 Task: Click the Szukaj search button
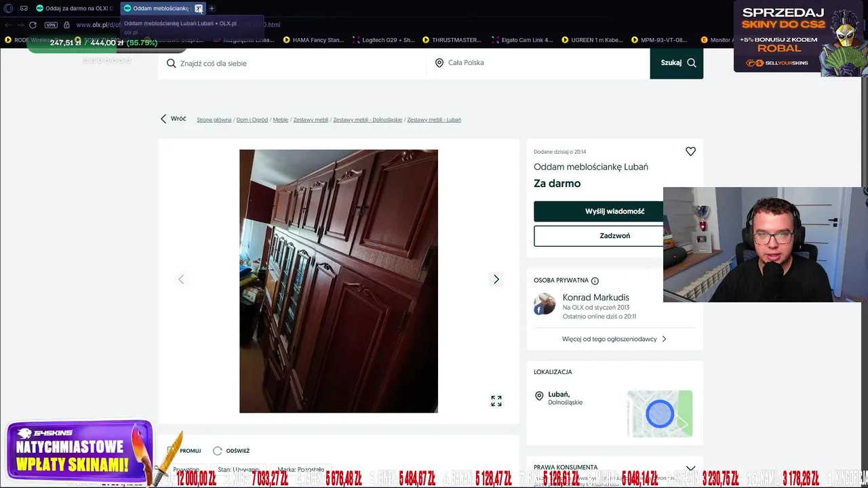pyautogui.click(x=677, y=63)
